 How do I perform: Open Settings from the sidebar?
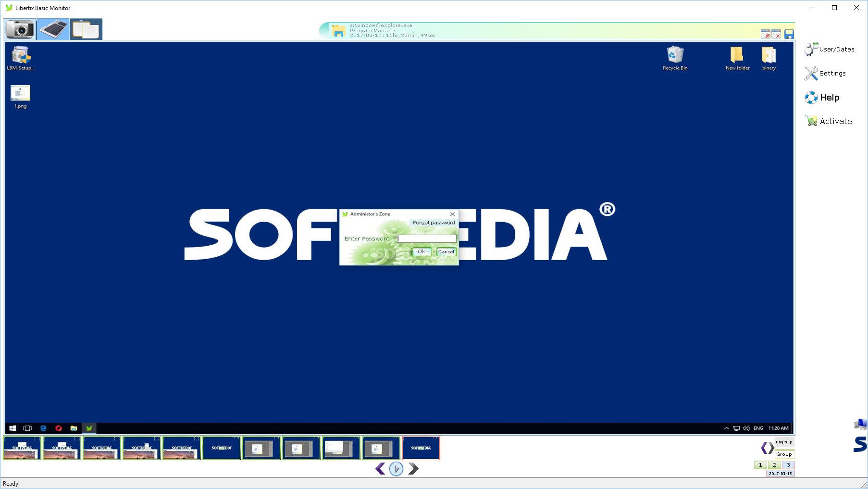click(x=825, y=73)
